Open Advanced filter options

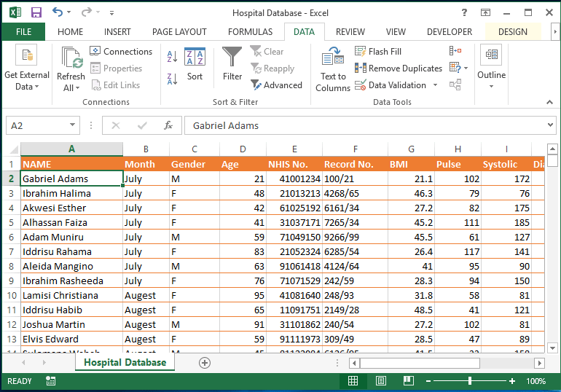click(276, 85)
